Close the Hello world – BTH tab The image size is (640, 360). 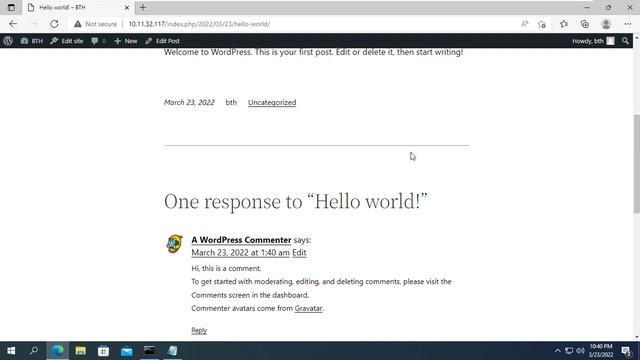click(127, 7)
